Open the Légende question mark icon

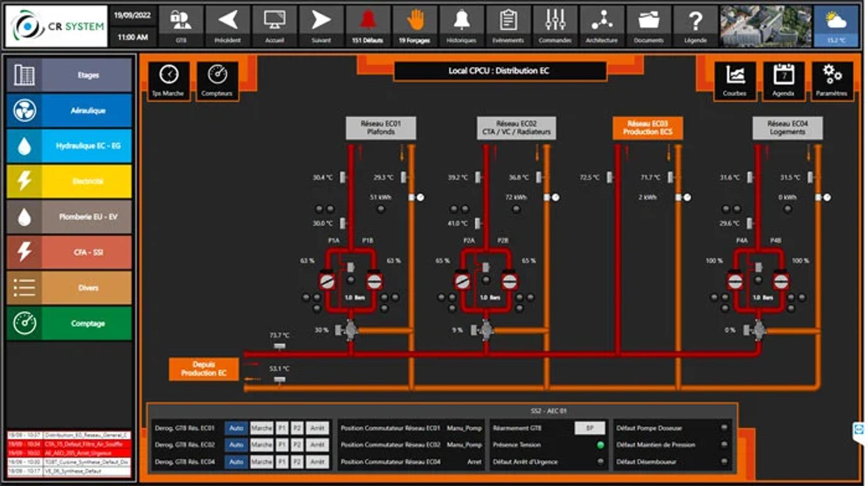[695, 25]
